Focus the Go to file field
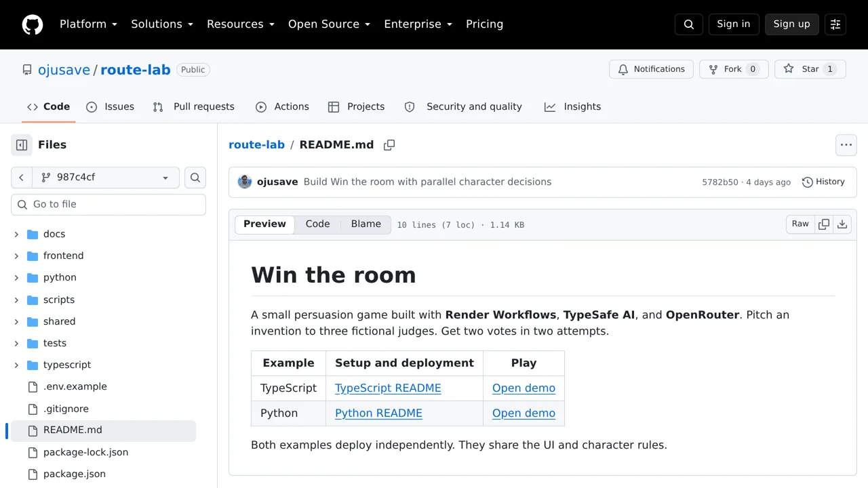 [108, 205]
